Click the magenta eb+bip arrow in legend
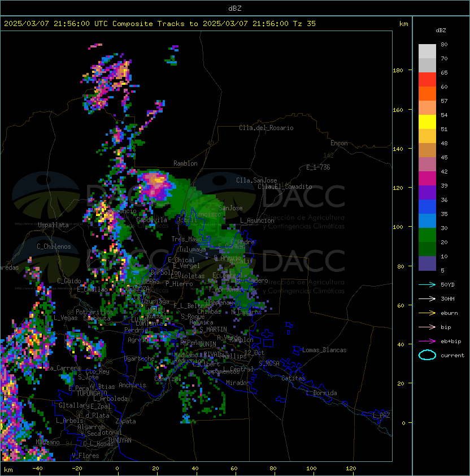This screenshot has width=470, height=476. tap(427, 341)
